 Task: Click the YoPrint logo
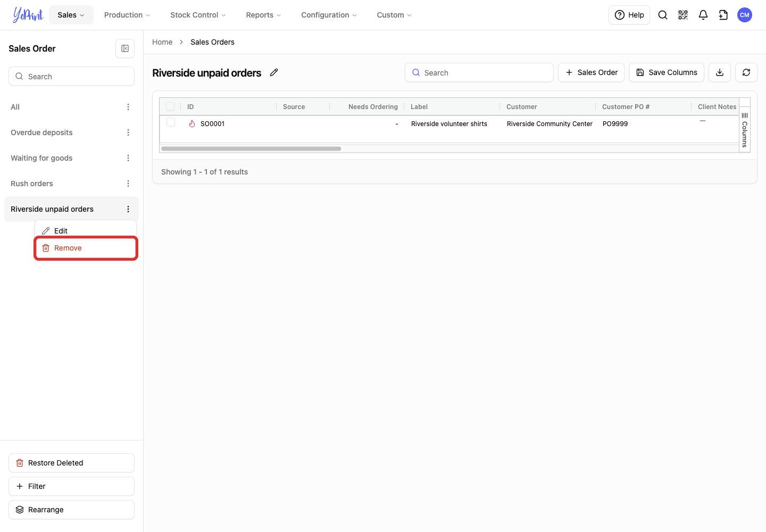(x=28, y=15)
